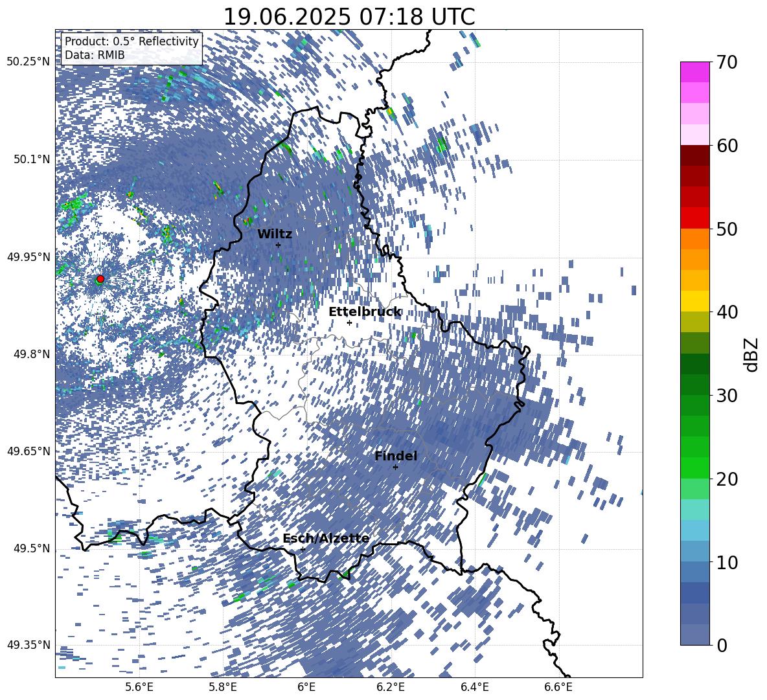Click the Wiltz station cross marker
Image resolution: width=767 pixels, height=700 pixels.
point(278,245)
